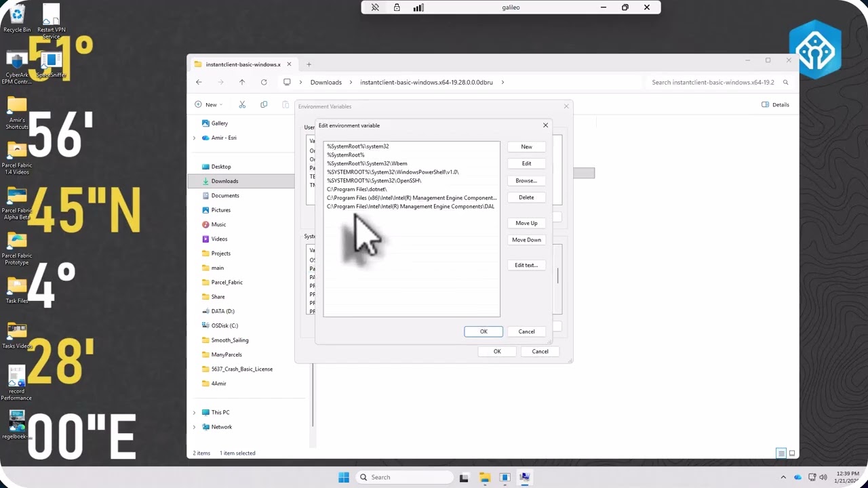Viewport: 868px width, 488px height.
Task: Open Desktop in the navigation pane
Action: [221, 167]
